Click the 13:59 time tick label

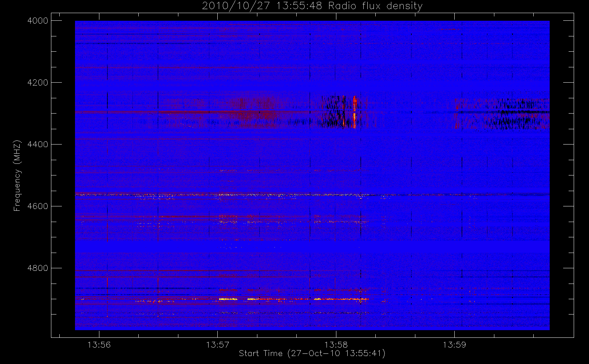pos(454,345)
